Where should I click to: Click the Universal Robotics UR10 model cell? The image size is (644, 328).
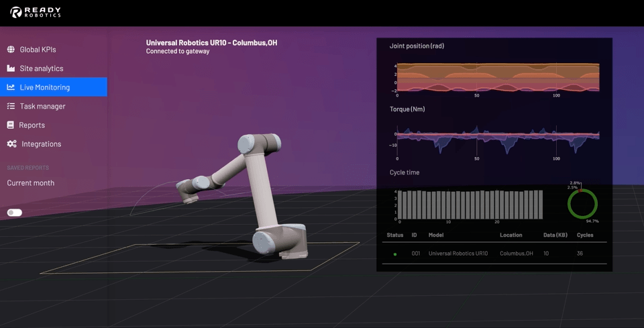click(458, 254)
